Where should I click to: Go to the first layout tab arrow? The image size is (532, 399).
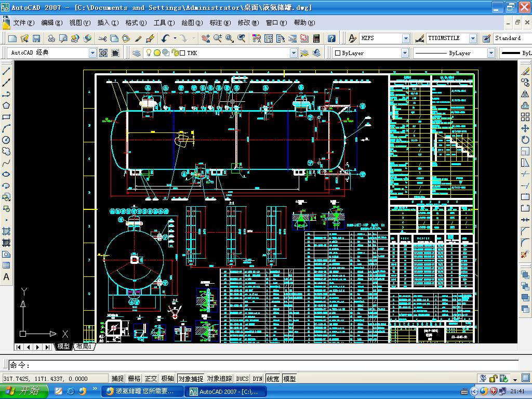click(18, 347)
